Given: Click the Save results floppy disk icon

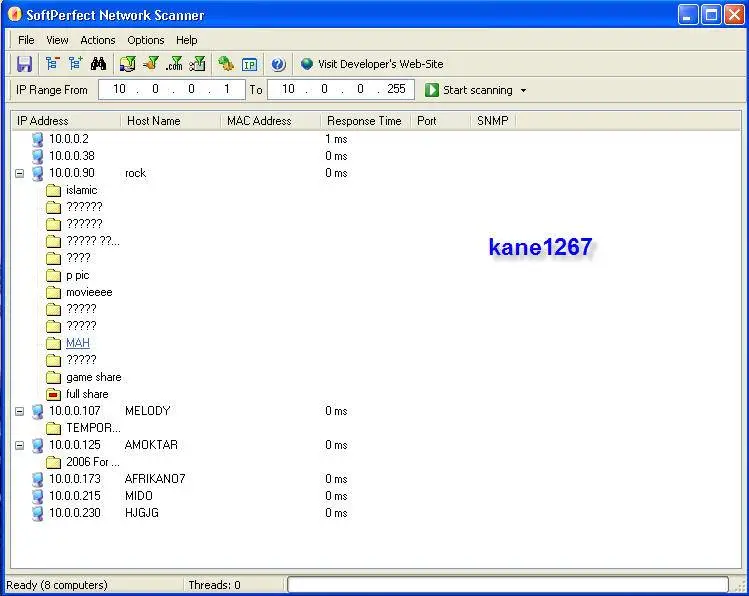Looking at the screenshot, I should (24, 64).
